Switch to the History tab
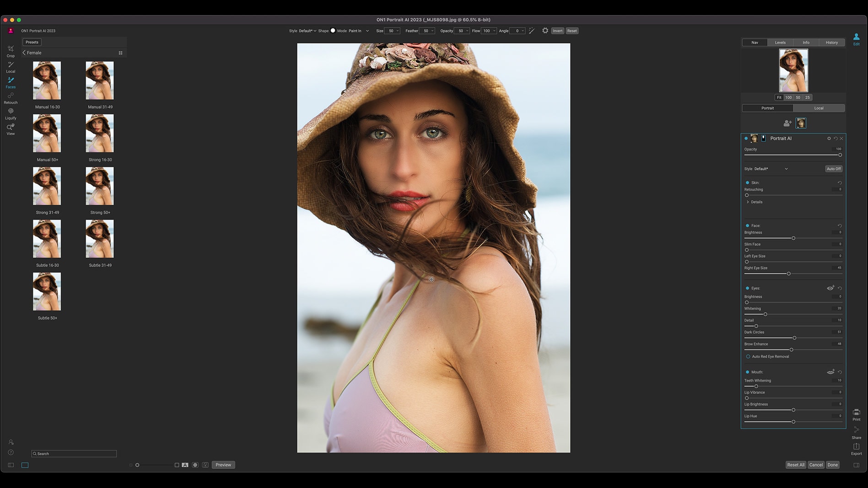The width and height of the screenshot is (868, 488). coord(832,43)
